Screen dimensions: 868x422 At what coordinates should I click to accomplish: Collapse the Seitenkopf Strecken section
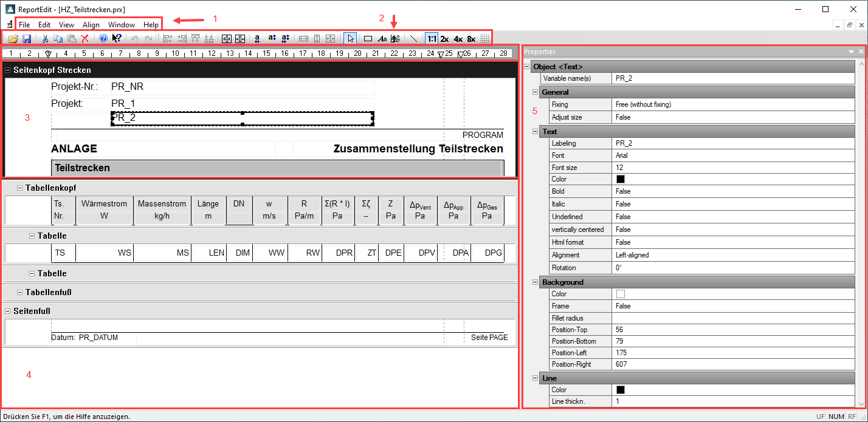[8, 70]
